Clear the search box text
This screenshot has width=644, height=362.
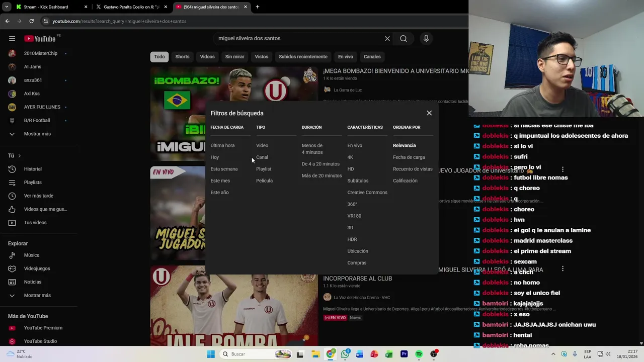pyautogui.click(x=387, y=39)
